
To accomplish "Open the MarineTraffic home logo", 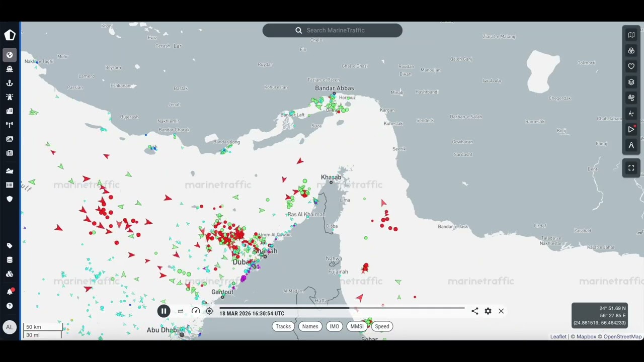I will click(x=10, y=35).
